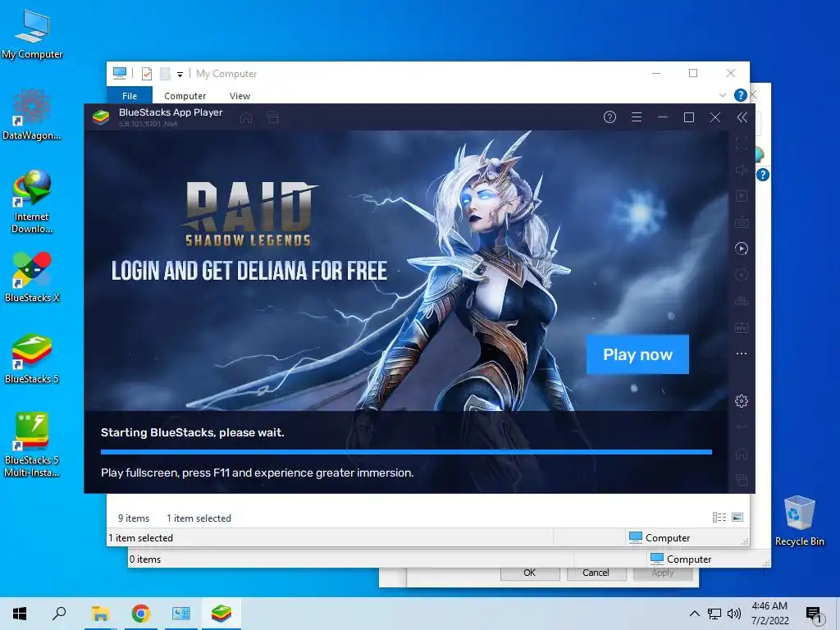
Task: Click Control Panel icon on the taskbar
Action: tap(181, 614)
